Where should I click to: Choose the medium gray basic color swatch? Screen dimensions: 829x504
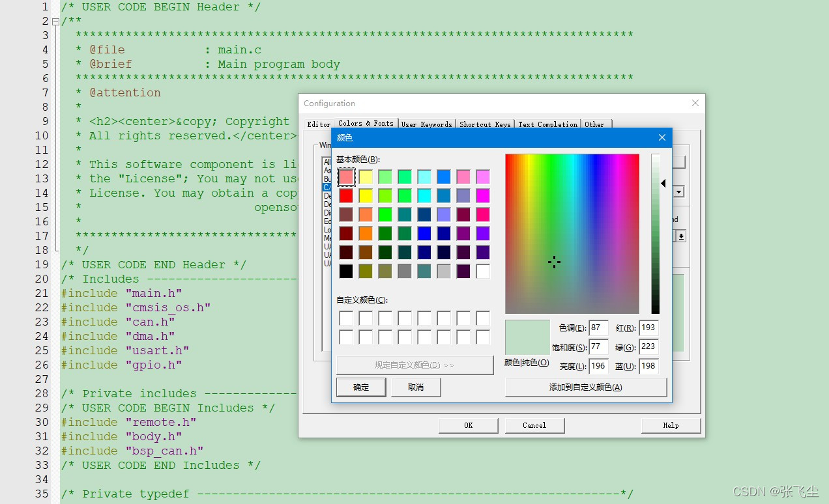(x=405, y=271)
